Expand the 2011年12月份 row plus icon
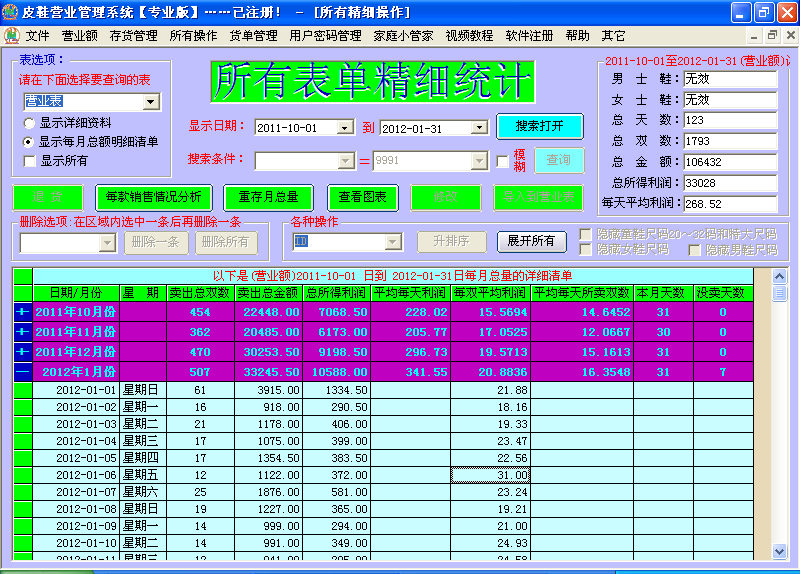 (23, 352)
